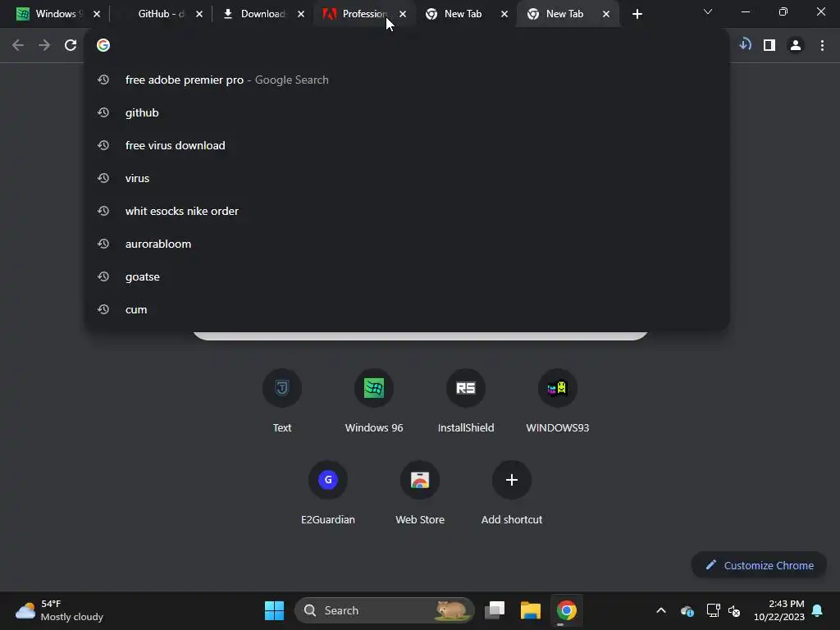Viewport: 840px width, 630px height.
Task: Select 'whit esocks nike order' suggestion
Action: (407, 211)
